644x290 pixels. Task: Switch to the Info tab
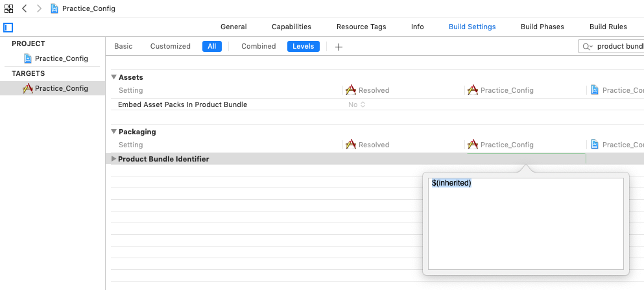(417, 27)
